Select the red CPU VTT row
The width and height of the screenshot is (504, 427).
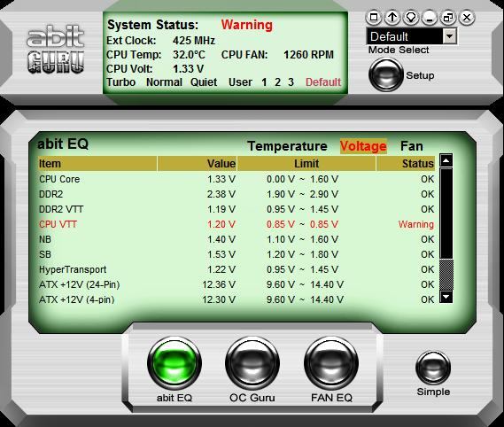click(x=236, y=224)
